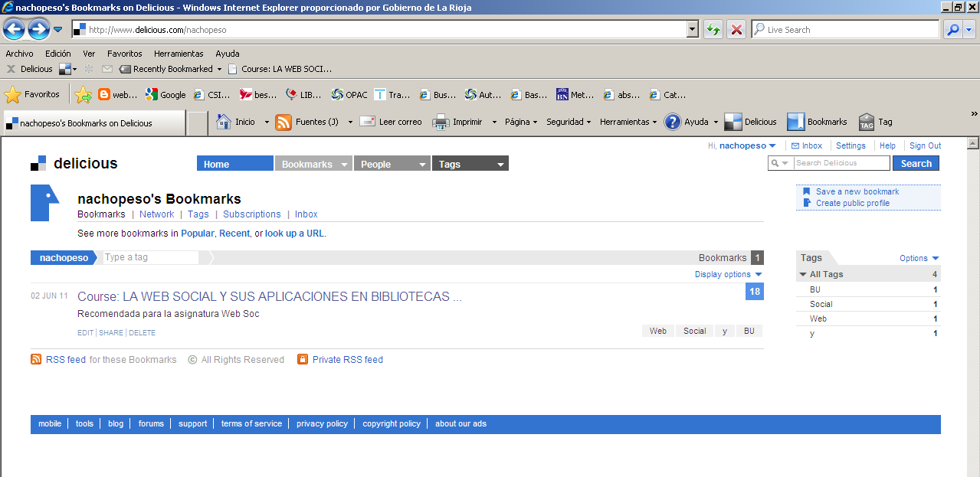
Task: Open the 'Met...' BN favorite
Action: click(x=575, y=95)
